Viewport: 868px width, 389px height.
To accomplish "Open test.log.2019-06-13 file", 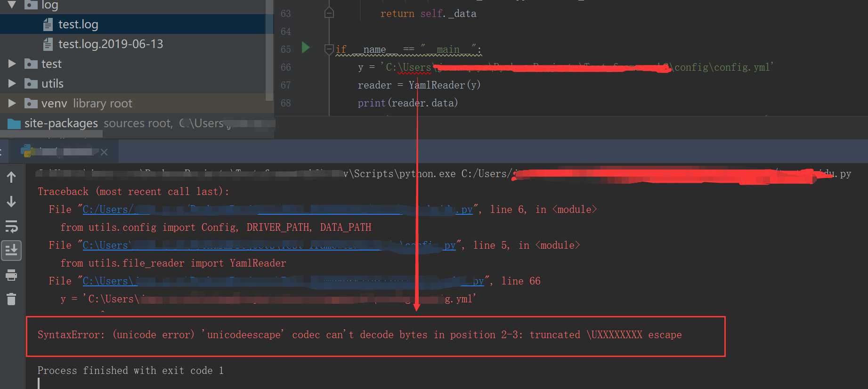I will 110,44.
